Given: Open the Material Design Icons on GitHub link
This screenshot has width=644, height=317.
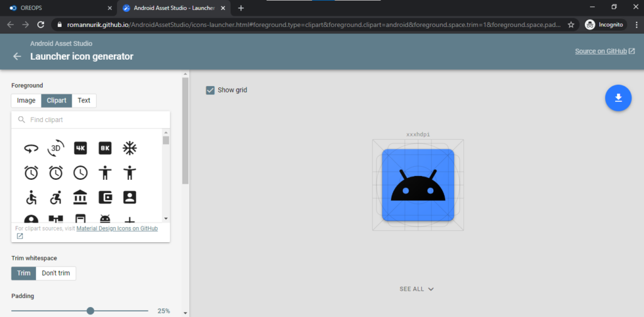Looking at the screenshot, I should click(117, 228).
